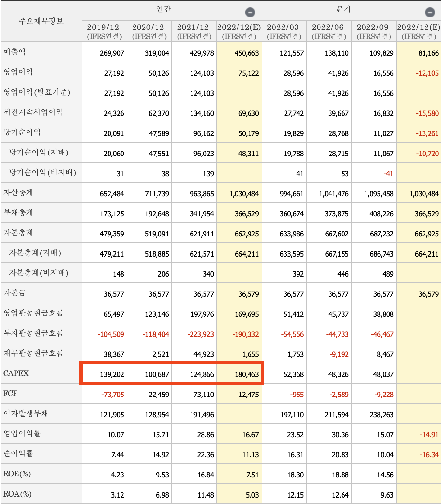Click the 52,368 quarterly CAPEX value
Image resolution: width=442 pixels, height=504 pixels.
click(293, 374)
